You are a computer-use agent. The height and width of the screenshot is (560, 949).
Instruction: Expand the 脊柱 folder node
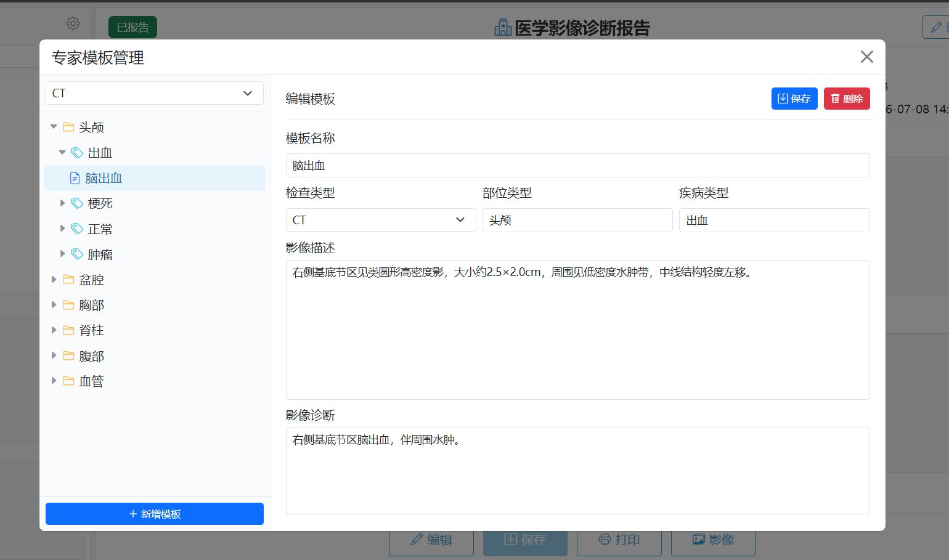(x=54, y=330)
